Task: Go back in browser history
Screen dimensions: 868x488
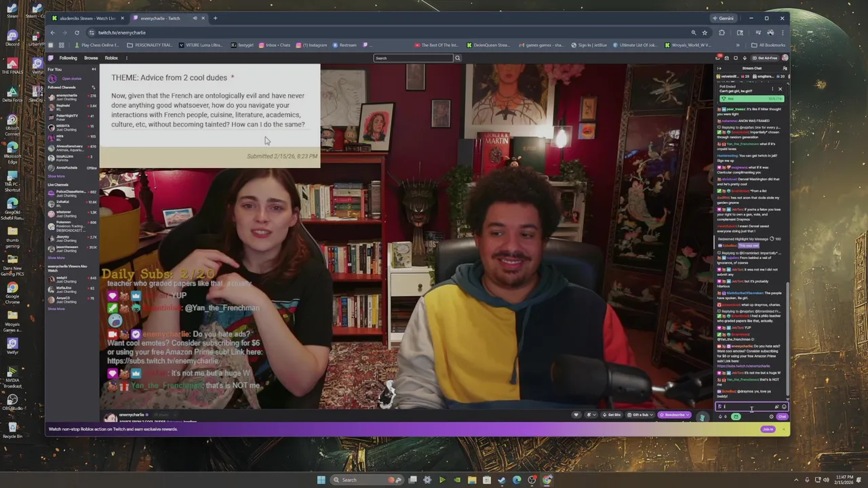Action: [52, 33]
